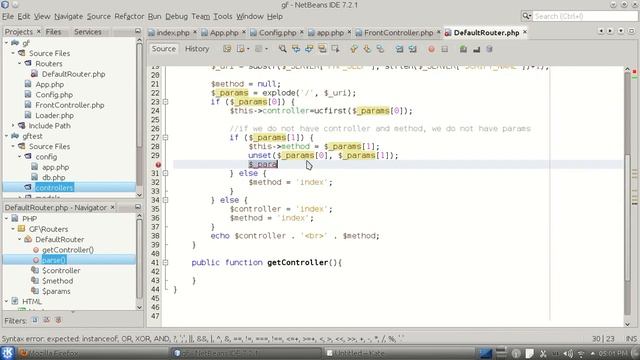Click the Find Selection magnifier icon

click(x=282, y=49)
